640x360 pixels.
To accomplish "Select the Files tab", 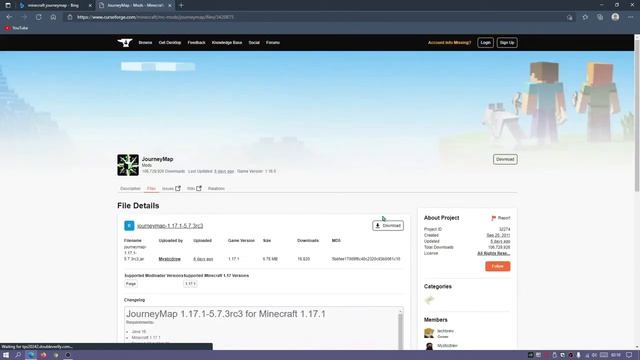I will pos(151,189).
